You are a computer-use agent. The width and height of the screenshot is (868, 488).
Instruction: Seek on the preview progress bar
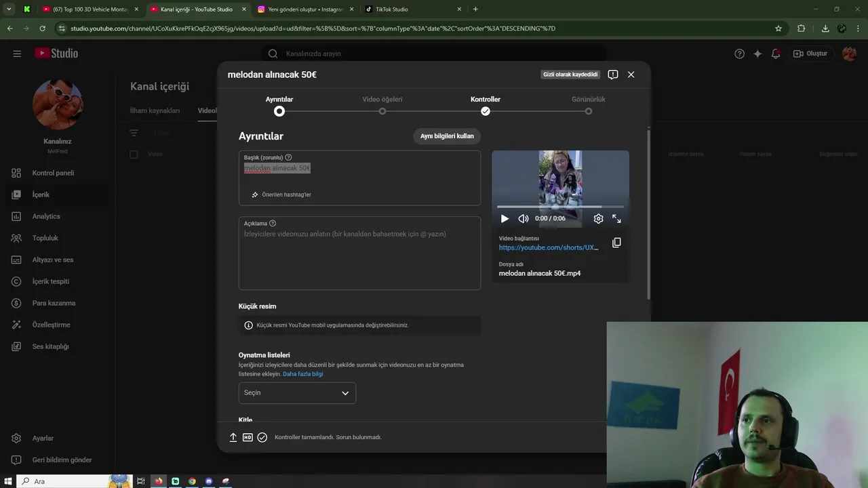[560, 207]
